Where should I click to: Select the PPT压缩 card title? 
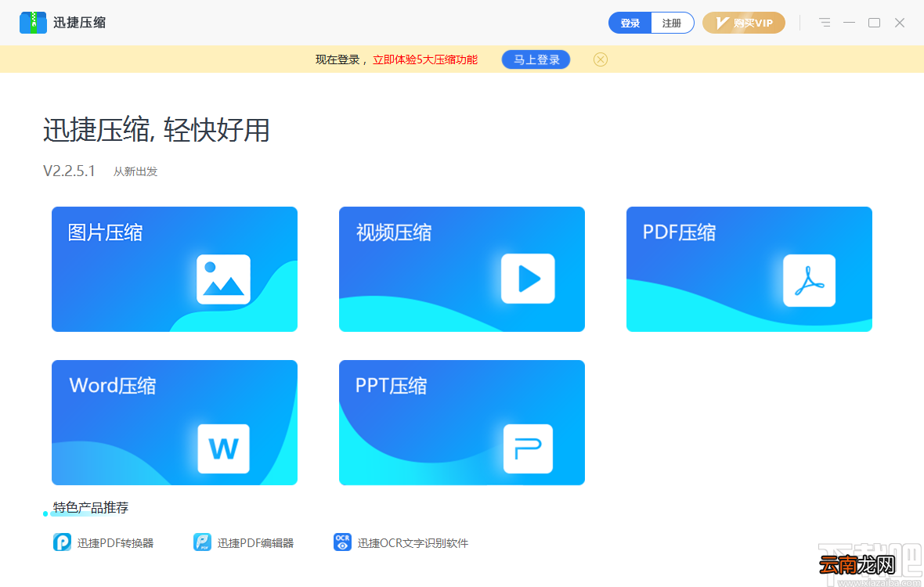click(392, 386)
